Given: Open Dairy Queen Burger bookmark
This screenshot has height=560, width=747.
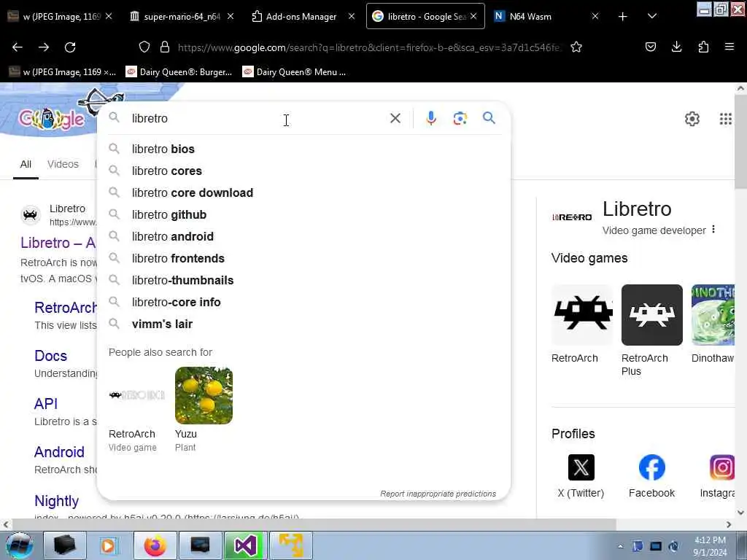Looking at the screenshot, I should 179,72.
